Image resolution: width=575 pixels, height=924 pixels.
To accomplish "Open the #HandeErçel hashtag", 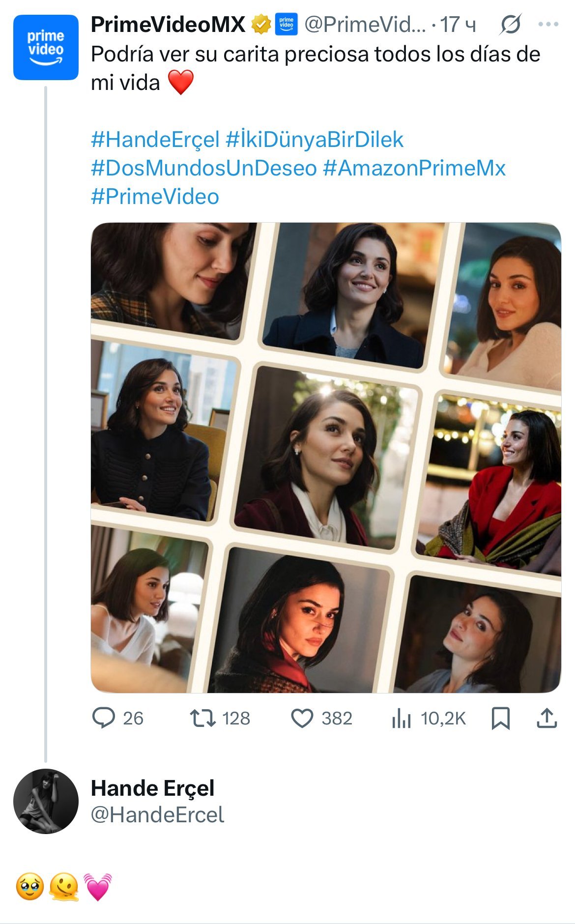I will (155, 140).
